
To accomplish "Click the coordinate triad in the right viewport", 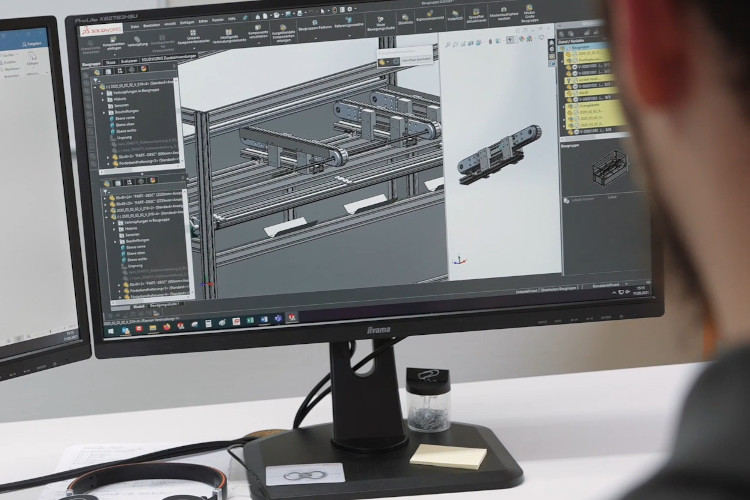I will [x=459, y=257].
